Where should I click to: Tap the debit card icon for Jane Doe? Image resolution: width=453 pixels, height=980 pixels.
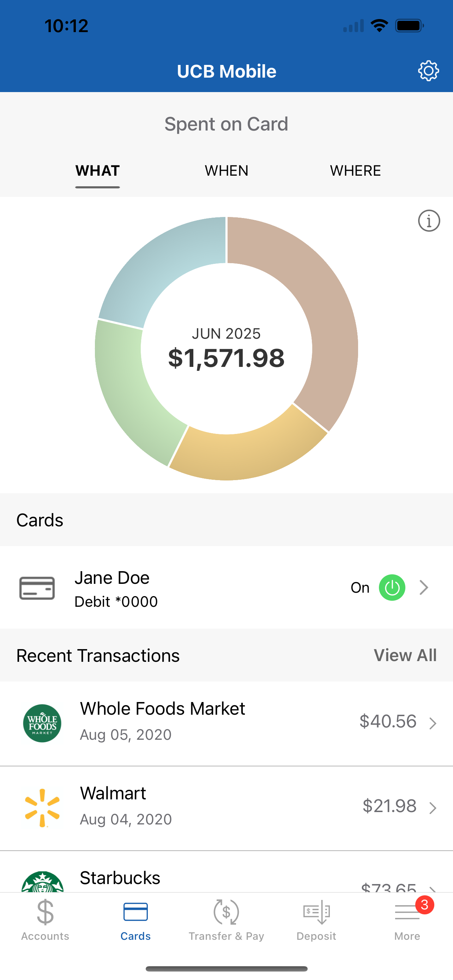(x=37, y=588)
